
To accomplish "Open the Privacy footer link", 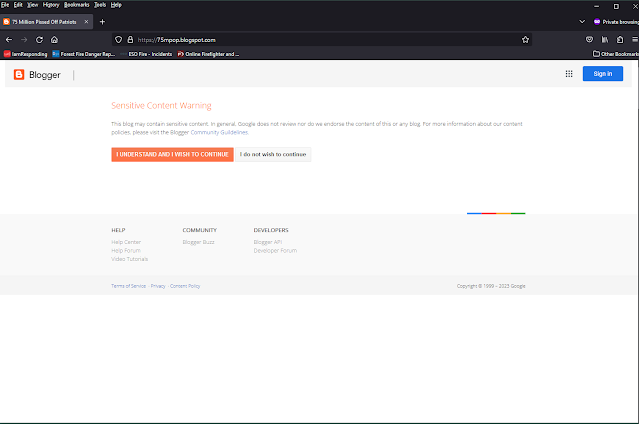I will click(158, 286).
